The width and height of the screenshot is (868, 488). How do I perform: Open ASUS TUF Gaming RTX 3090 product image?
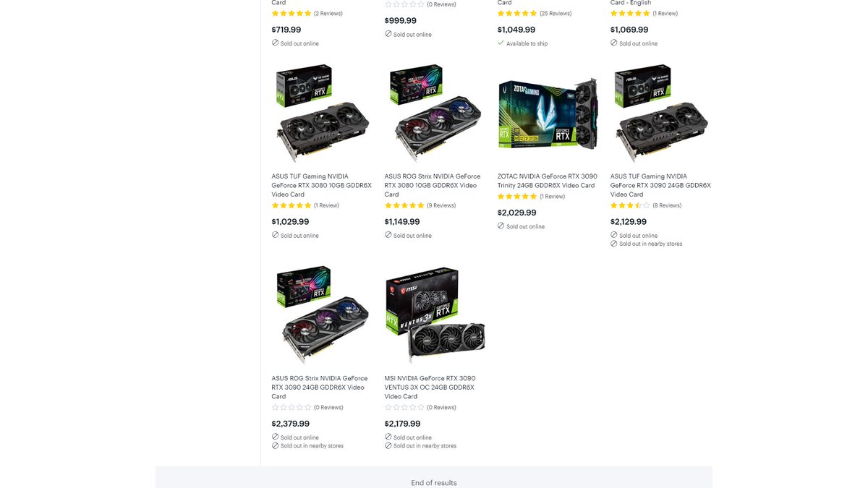(x=661, y=114)
